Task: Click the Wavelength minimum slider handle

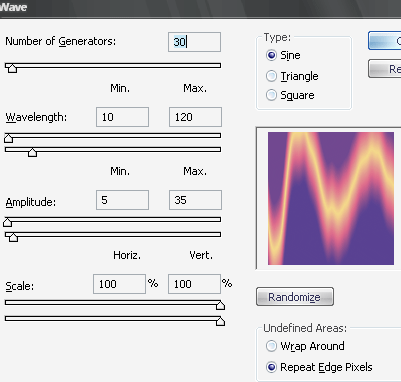Action: point(8,138)
